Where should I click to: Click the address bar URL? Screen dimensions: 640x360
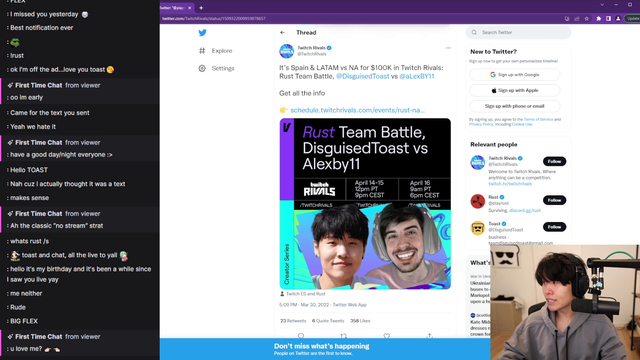click(214, 18)
